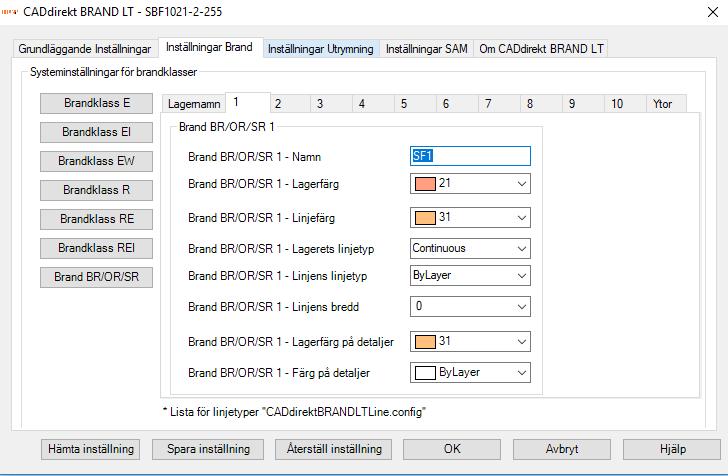Switch to Grundläggande Inställningar tab

(84, 49)
